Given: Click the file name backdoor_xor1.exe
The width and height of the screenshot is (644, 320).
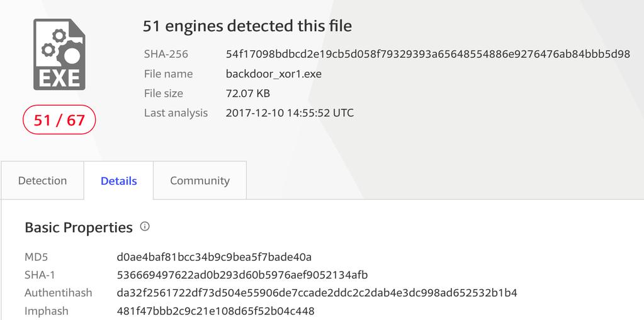Looking at the screenshot, I should (x=274, y=74).
